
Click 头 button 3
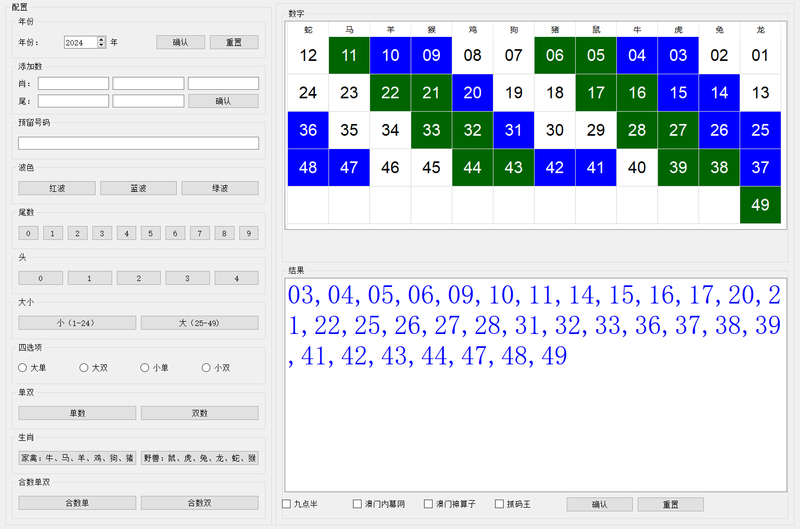click(x=187, y=278)
